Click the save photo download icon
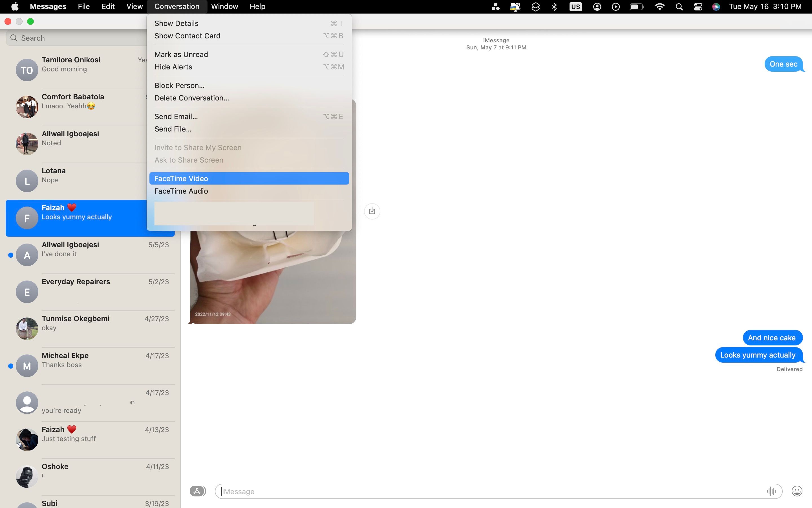Image resolution: width=812 pixels, height=508 pixels. tap(372, 211)
